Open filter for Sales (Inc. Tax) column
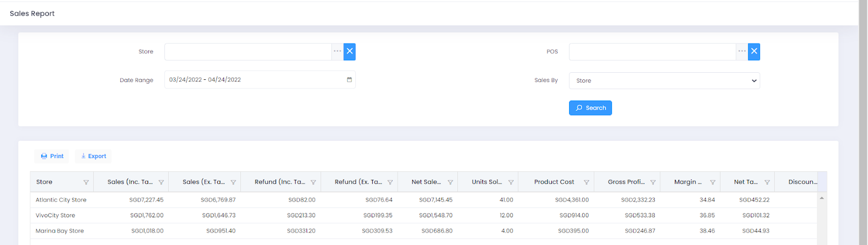The image size is (868, 245). click(x=161, y=183)
